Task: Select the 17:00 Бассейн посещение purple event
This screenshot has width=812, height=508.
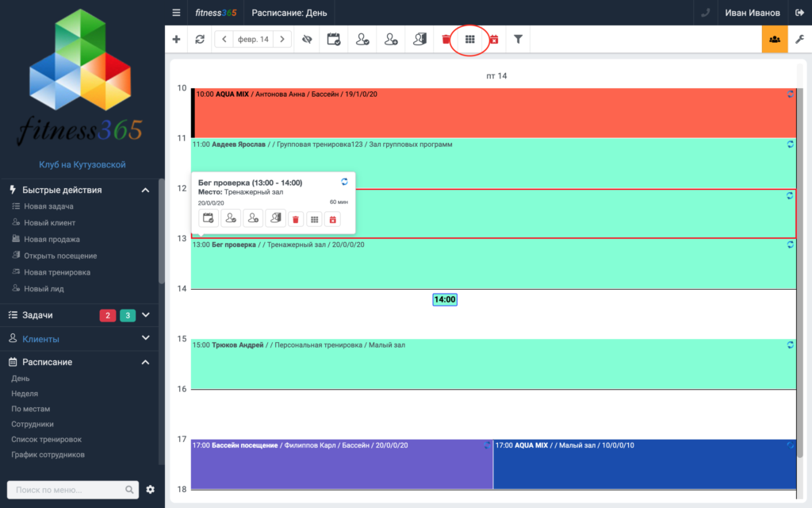Action: 342,464
